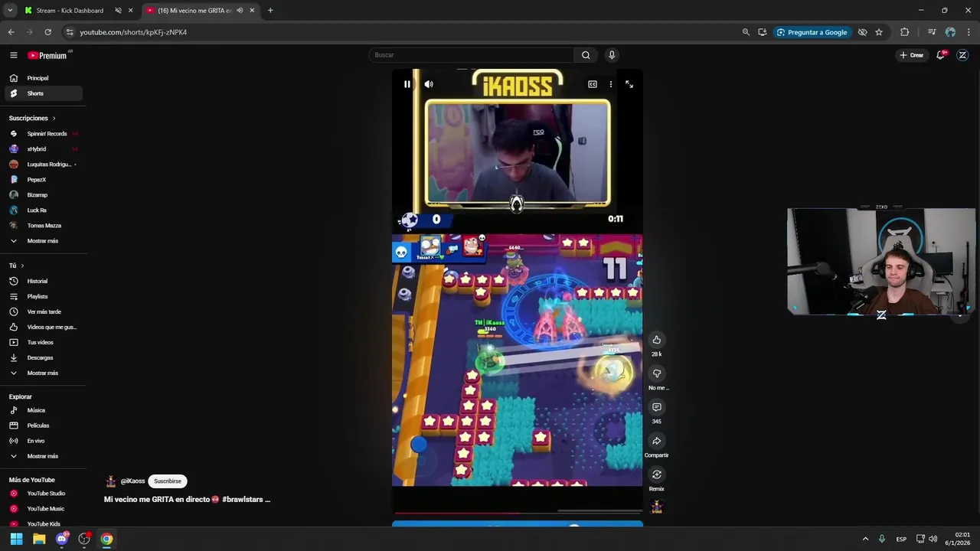Bookmark this page with the star icon
The image size is (980, 551).
879,32
